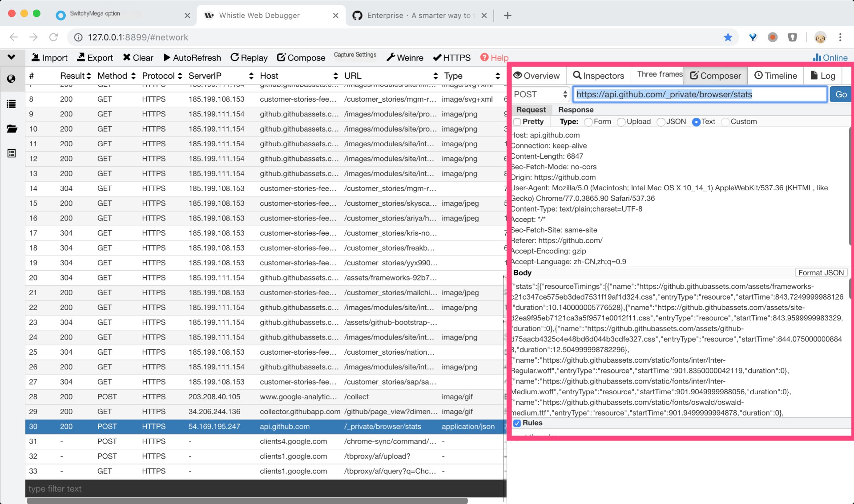Select the Values folder sidebar icon
Image resolution: width=854 pixels, height=504 pixels.
12,129
